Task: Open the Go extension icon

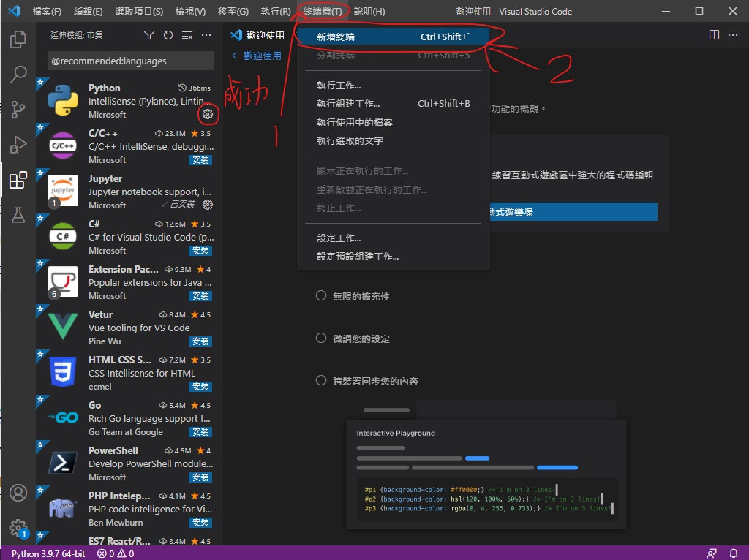Action: click(63, 417)
